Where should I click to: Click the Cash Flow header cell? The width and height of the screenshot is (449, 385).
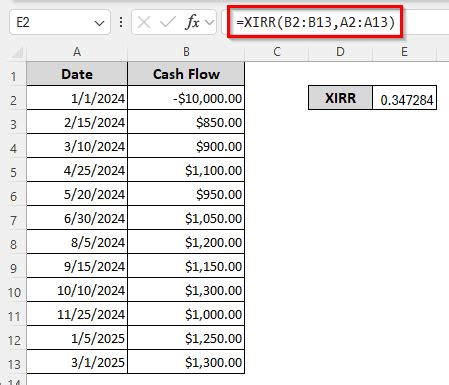coord(186,74)
